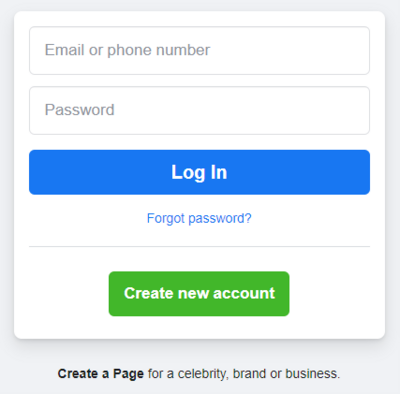Start password recovery via Forgot password?

(199, 219)
